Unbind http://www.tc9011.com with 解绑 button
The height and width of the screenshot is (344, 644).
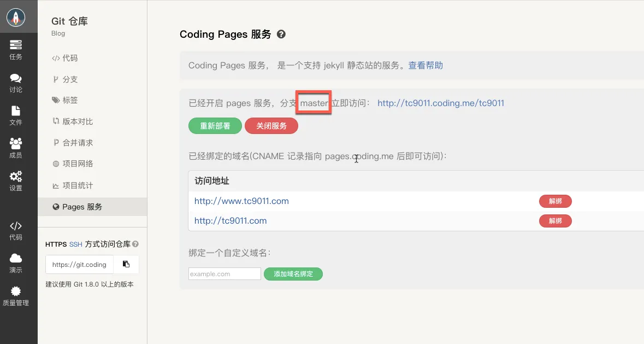point(555,201)
